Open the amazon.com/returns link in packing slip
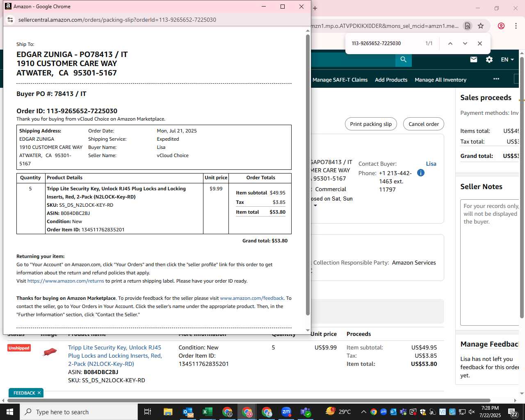The width and height of the screenshot is (525, 420). pos(66,281)
